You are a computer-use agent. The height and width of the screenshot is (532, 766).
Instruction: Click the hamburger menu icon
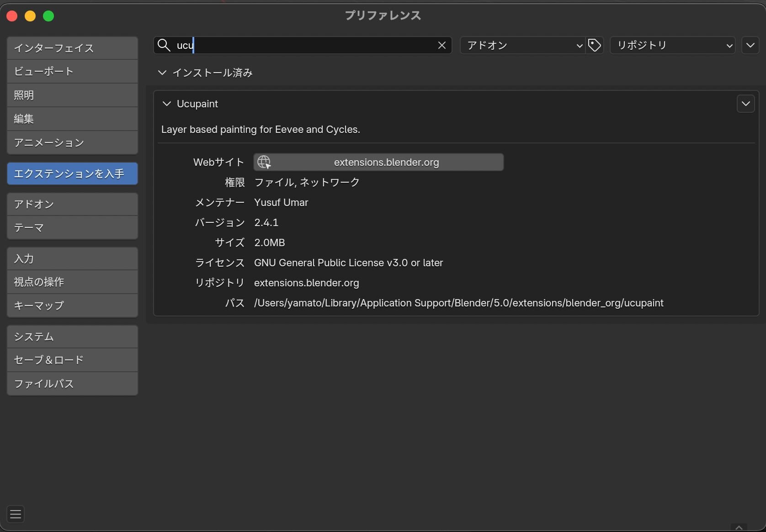click(16, 514)
